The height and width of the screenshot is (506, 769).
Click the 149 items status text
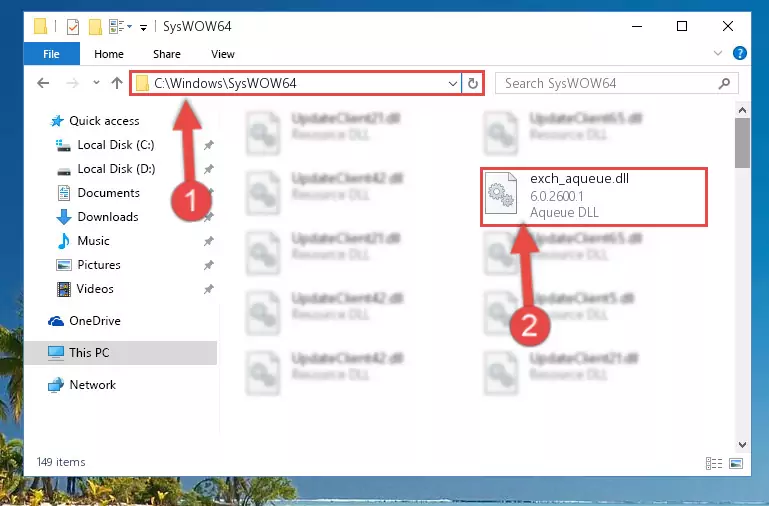pos(61,462)
